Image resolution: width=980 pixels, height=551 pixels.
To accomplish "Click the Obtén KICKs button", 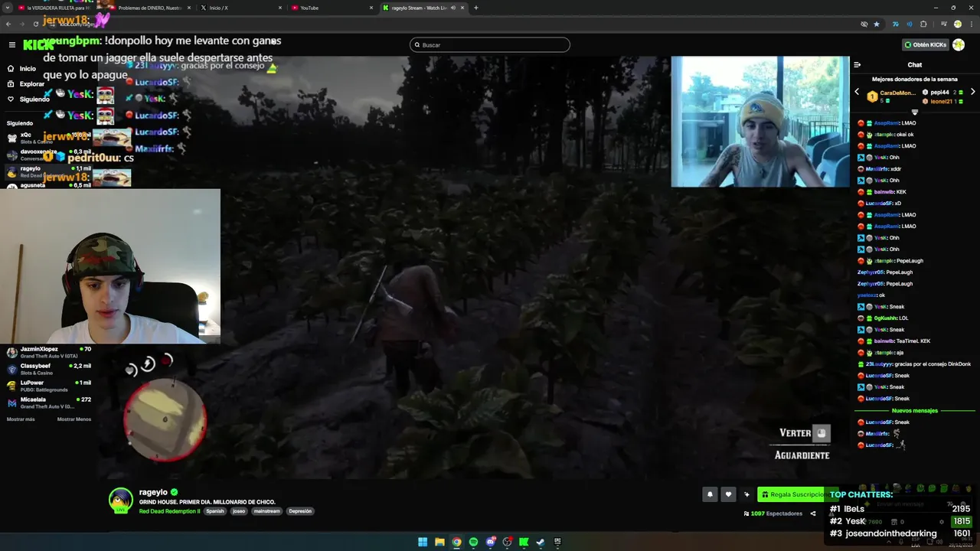I will click(x=925, y=45).
